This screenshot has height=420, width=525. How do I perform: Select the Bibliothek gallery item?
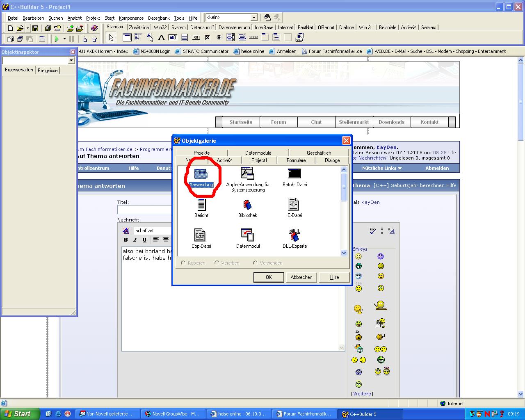[248, 208]
